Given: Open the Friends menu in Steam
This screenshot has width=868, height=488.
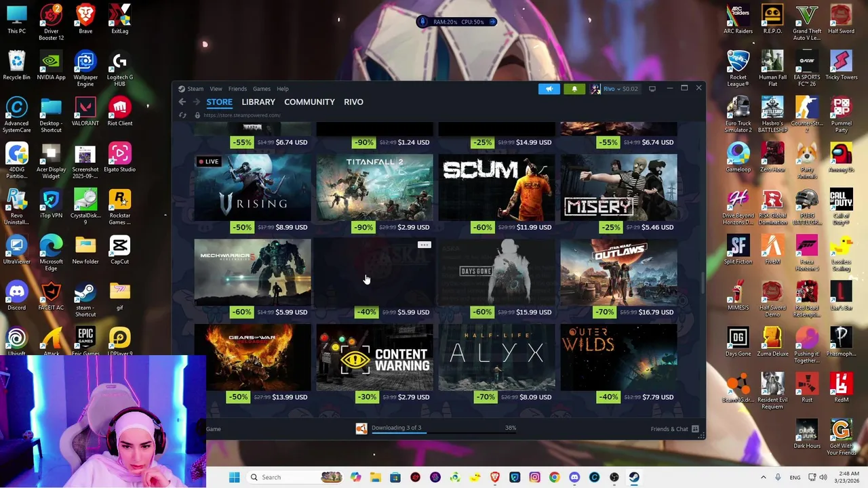Looking at the screenshot, I should point(237,89).
